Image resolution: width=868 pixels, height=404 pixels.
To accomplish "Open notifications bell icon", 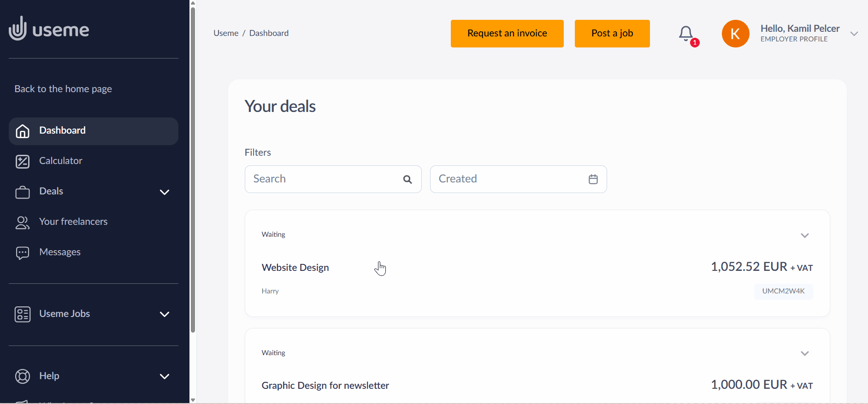I will [x=686, y=33].
